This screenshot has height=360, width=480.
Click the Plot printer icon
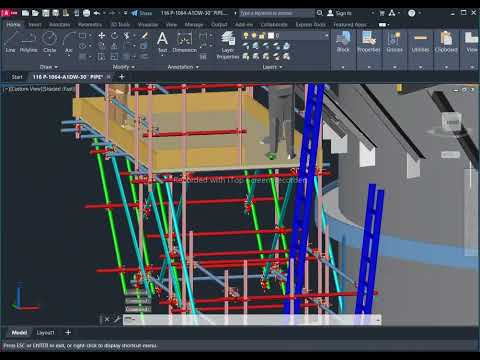86,13
